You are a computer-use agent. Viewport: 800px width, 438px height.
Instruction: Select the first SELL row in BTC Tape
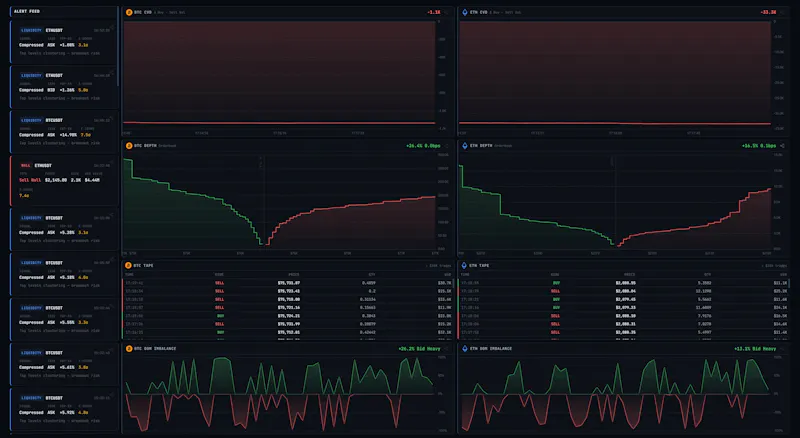[288, 283]
